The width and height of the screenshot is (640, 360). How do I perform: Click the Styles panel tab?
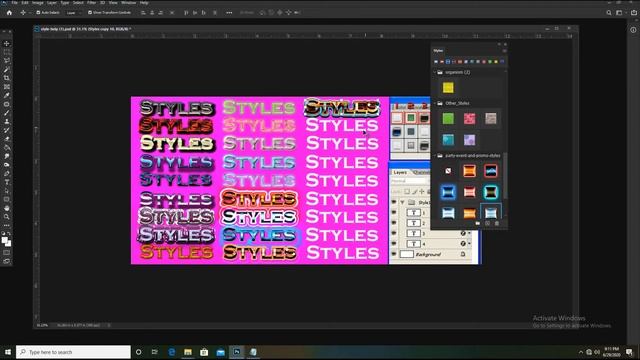click(x=438, y=51)
